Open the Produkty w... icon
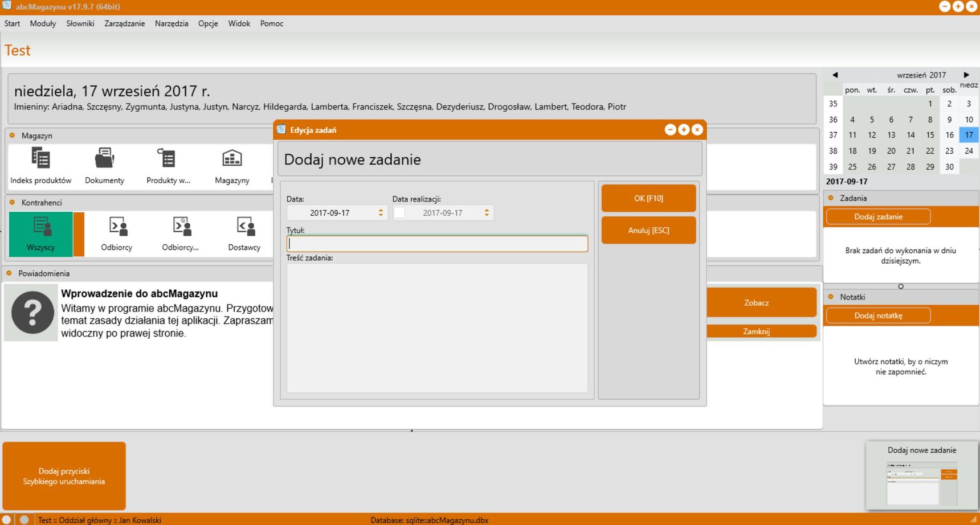The width and height of the screenshot is (980, 525). (168, 165)
